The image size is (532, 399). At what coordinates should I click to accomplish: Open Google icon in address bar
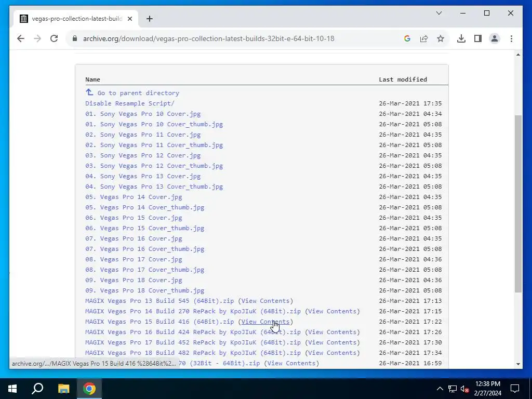407,38
